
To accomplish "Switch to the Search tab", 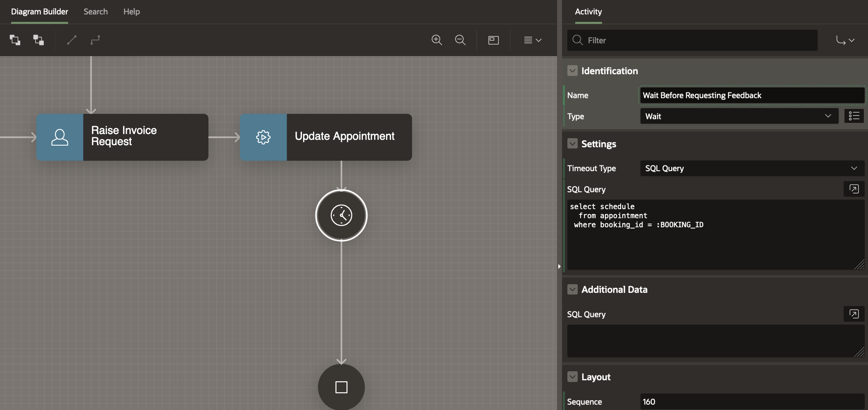I will (x=95, y=12).
